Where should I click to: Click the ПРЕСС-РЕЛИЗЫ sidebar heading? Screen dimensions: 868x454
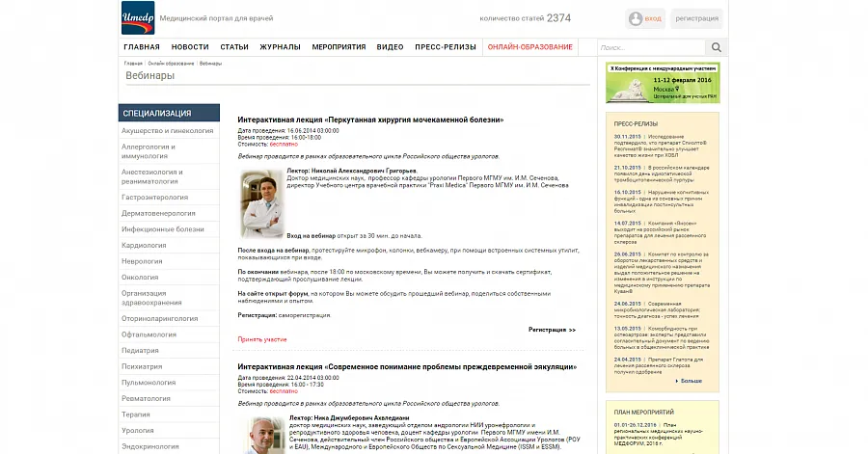(x=637, y=124)
